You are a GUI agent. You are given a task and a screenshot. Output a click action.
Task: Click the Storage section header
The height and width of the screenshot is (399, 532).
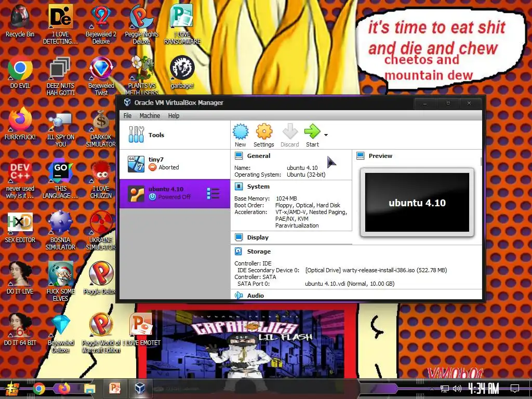tap(259, 251)
